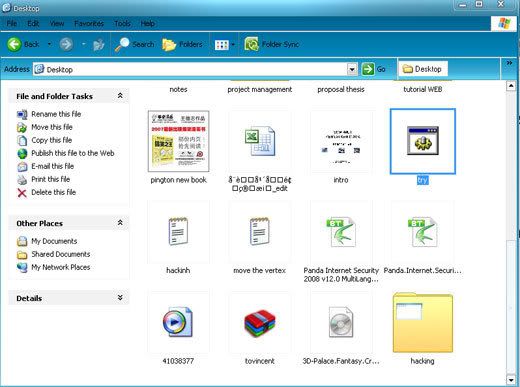Screen dimensions: 520x387
Task: Open the Back history dropdown arrow
Action: (49, 44)
